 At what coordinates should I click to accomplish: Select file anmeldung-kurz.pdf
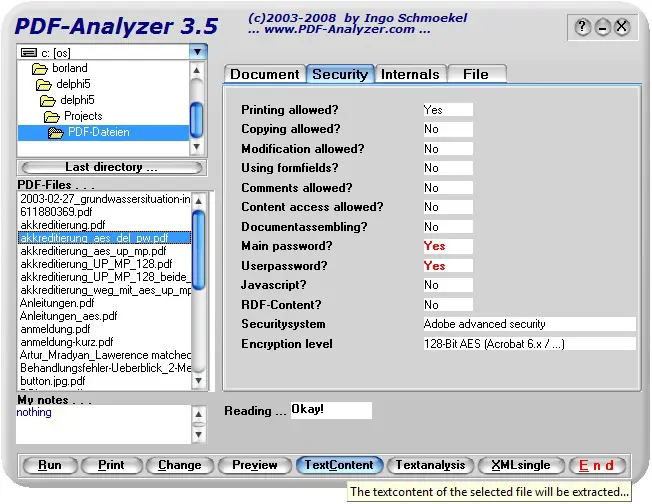click(105, 342)
